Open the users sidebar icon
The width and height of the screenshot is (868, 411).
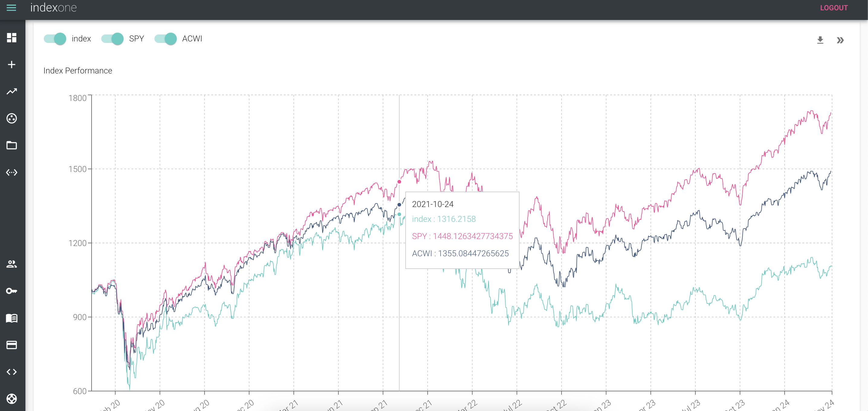11,264
